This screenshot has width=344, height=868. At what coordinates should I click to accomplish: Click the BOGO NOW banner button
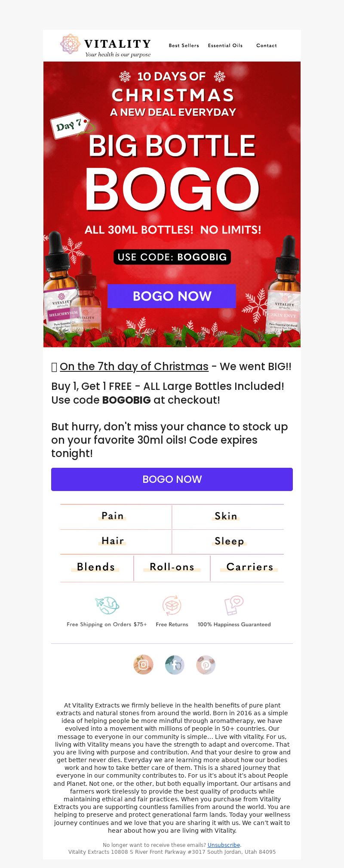[172, 296]
